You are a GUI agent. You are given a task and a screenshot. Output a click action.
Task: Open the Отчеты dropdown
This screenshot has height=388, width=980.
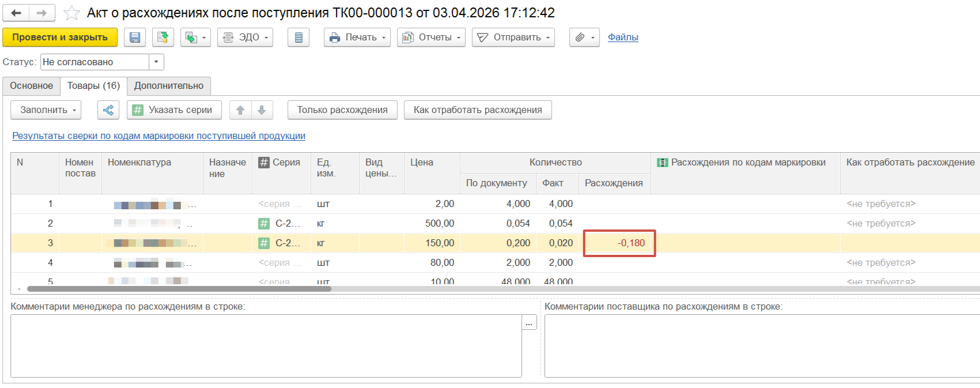click(431, 37)
